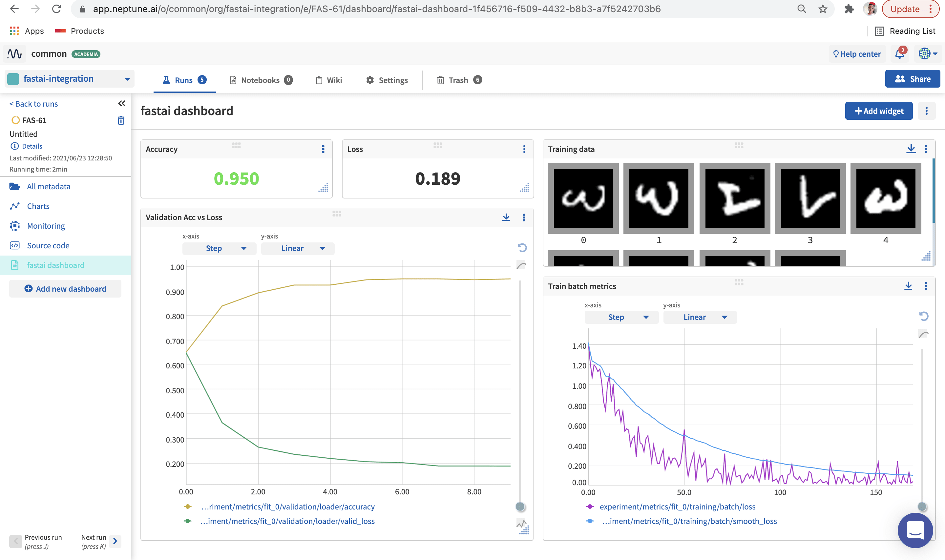Click the Add widget button
945x560 pixels.
[x=879, y=111]
